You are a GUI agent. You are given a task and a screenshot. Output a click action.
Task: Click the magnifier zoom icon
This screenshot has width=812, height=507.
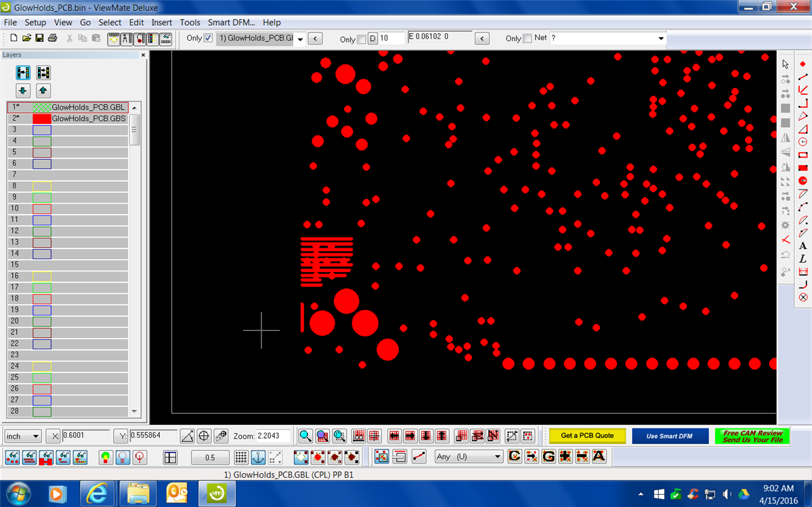pyautogui.click(x=305, y=436)
